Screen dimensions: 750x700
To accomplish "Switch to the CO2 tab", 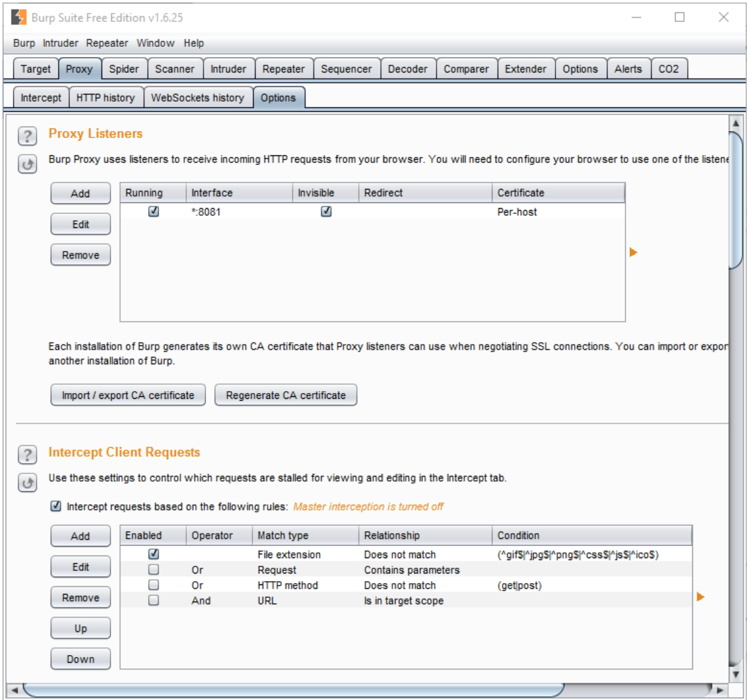I will tap(668, 69).
